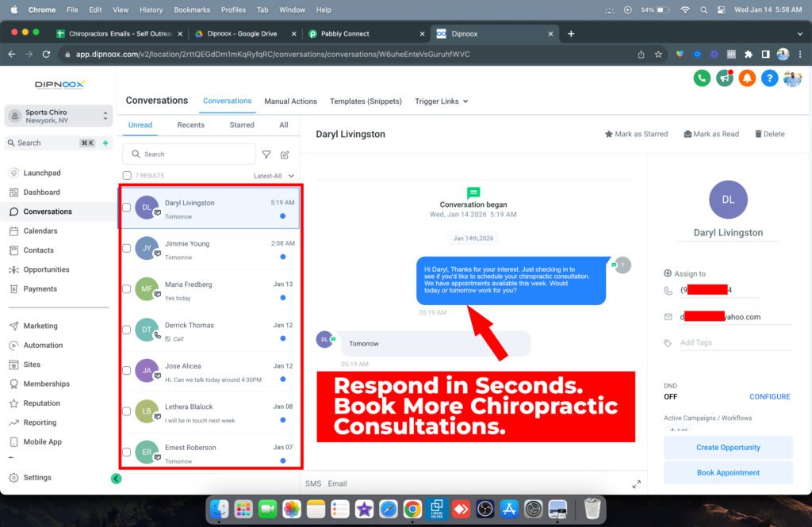This screenshot has width=812, height=527.
Task: Check the Derrick Thomas conversation checkbox
Action: 126,330
